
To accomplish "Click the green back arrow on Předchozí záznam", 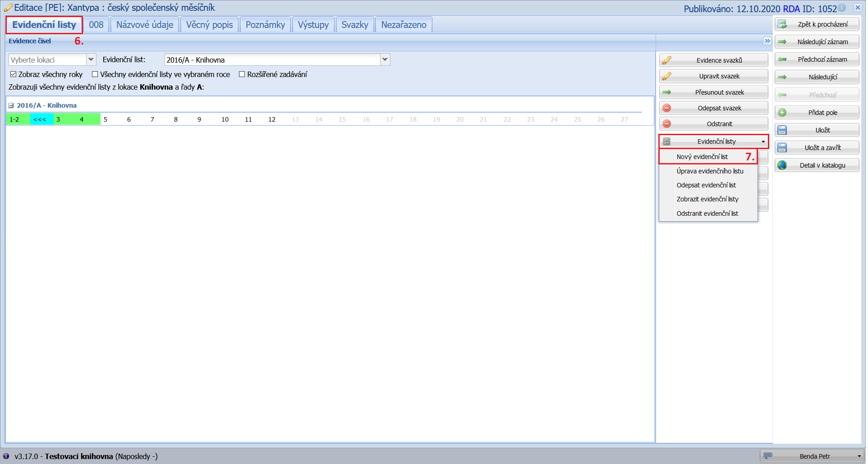I will pyautogui.click(x=782, y=59).
